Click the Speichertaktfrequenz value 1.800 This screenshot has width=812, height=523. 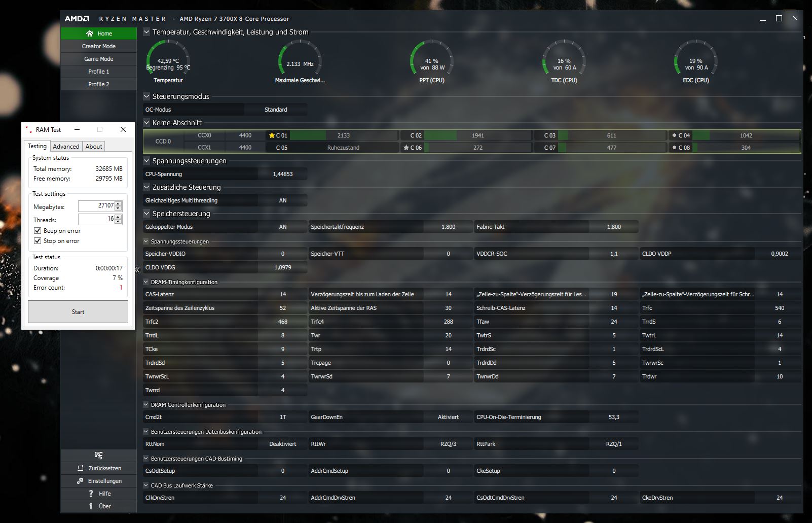[448, 227]
